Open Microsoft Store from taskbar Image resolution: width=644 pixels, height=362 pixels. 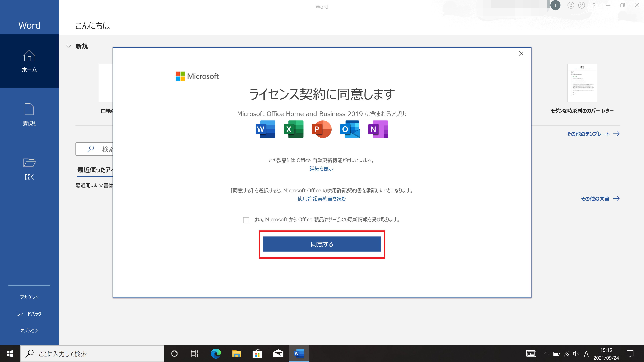[257, 354]
